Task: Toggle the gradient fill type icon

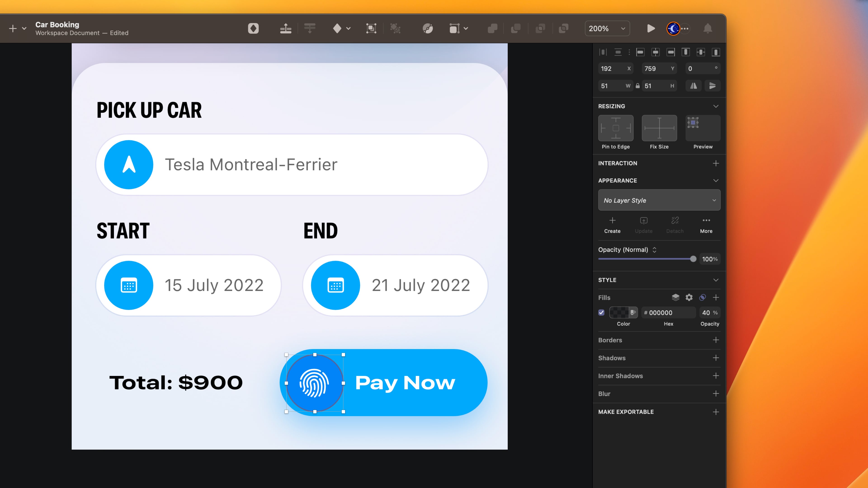Action: pos(702,298)
